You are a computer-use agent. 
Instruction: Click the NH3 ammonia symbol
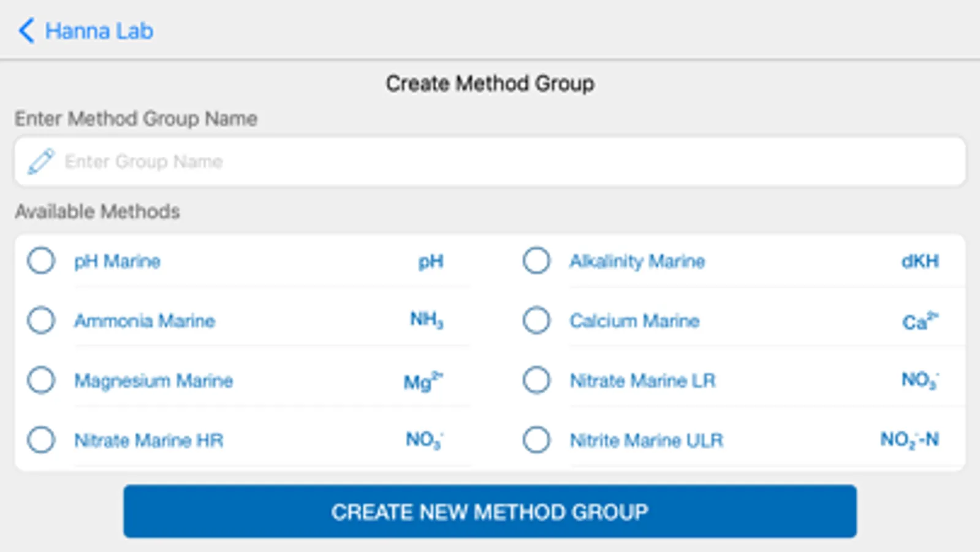point(427,320)
